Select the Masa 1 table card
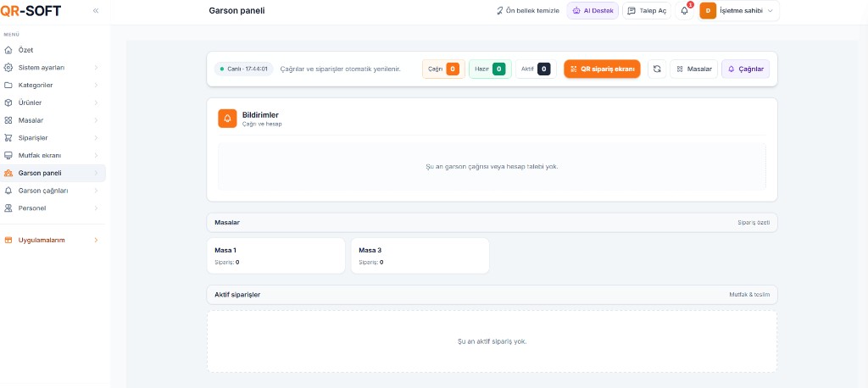The width and height of the screenshot is (868, 388). coord(275,256)
